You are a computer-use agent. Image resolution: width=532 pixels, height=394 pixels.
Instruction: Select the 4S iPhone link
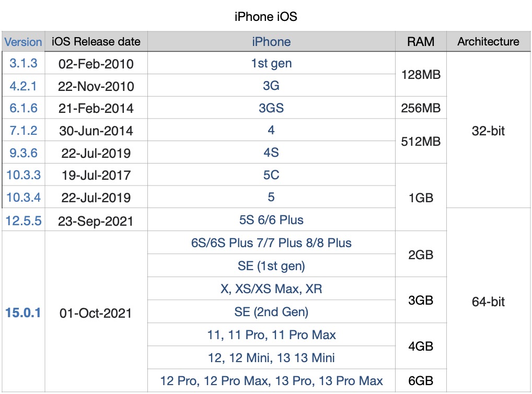[271, 153]
